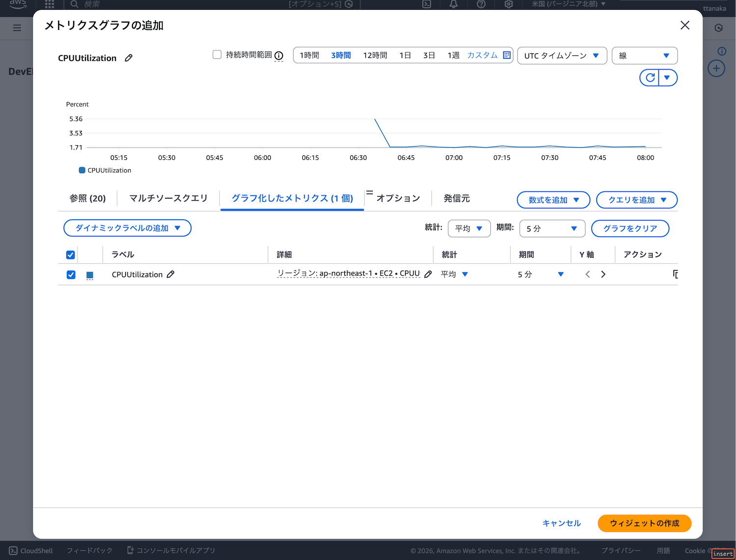Screen dimensions: 736x560
Task: Move metric to left Y axis arrow
Action: (x=587, y=275)
